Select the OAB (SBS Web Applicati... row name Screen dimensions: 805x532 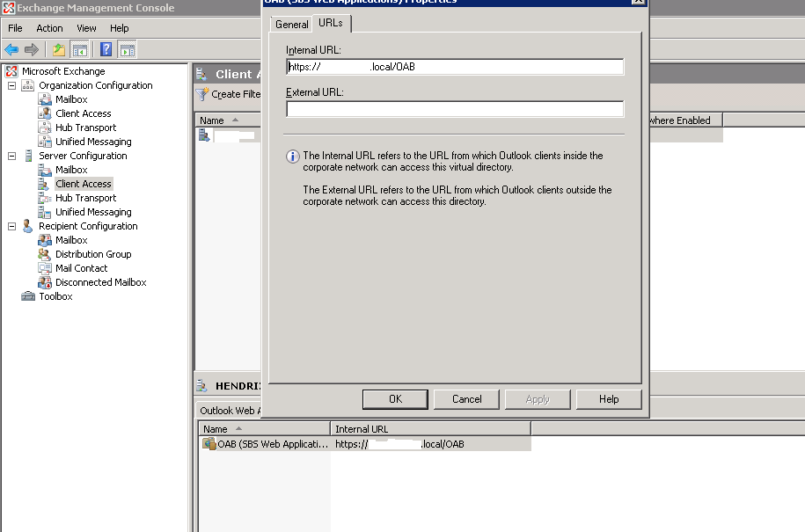pyautogui.click(x=273, y=444)
